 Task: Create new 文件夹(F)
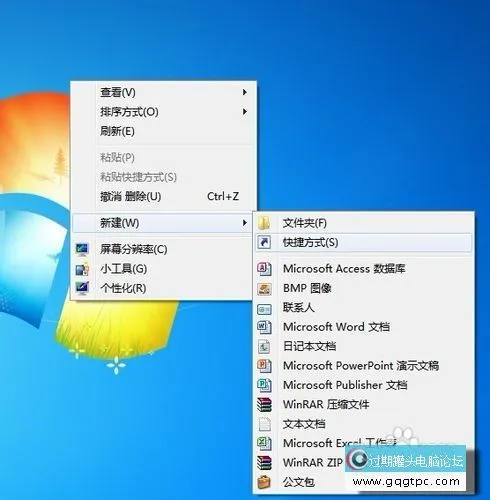pos(364,223)
